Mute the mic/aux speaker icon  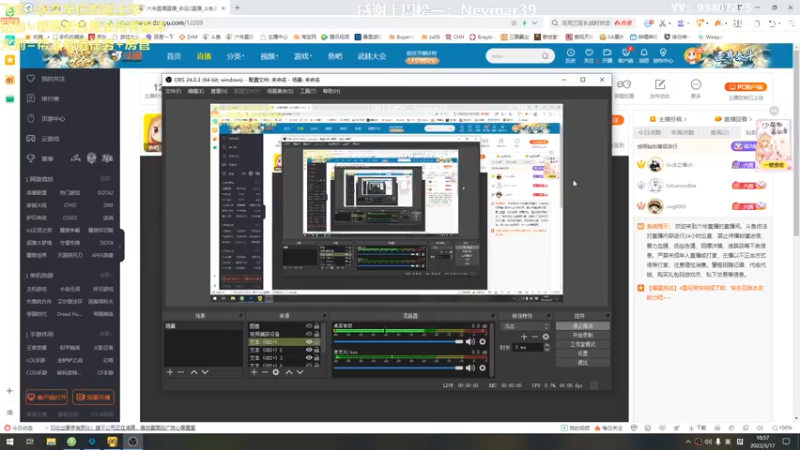pyautogui.click(x=470, y=368)
